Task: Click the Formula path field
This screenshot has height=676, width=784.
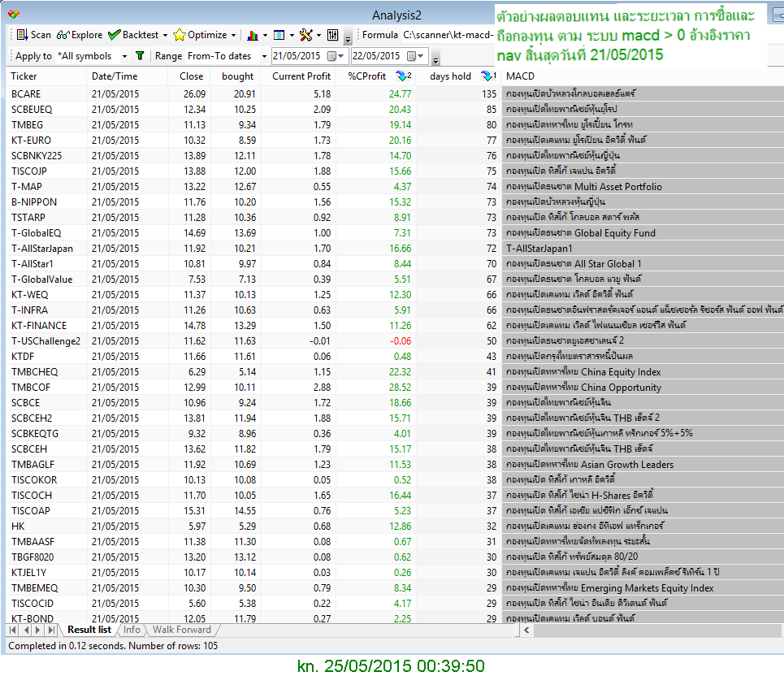Action: (448, 35)
